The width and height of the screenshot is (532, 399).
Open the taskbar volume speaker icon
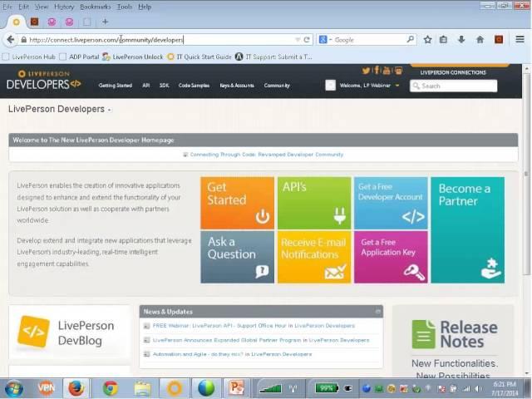click(x=478, y=389)
